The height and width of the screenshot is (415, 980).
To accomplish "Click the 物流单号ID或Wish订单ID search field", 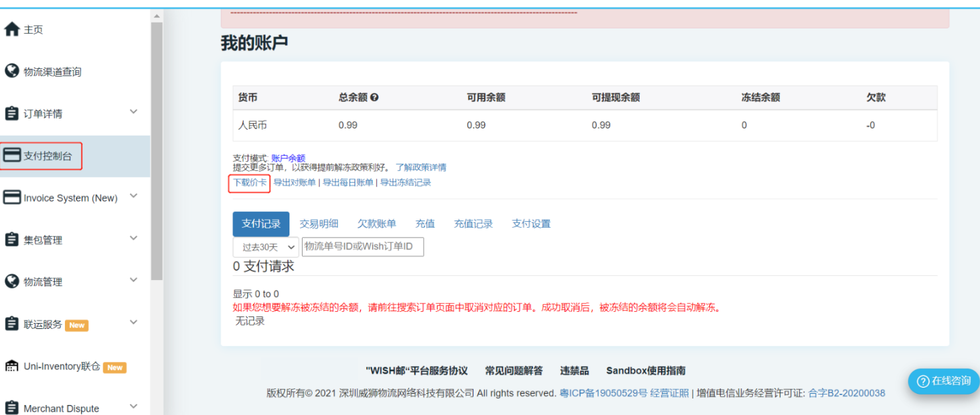I will [362, 247].
